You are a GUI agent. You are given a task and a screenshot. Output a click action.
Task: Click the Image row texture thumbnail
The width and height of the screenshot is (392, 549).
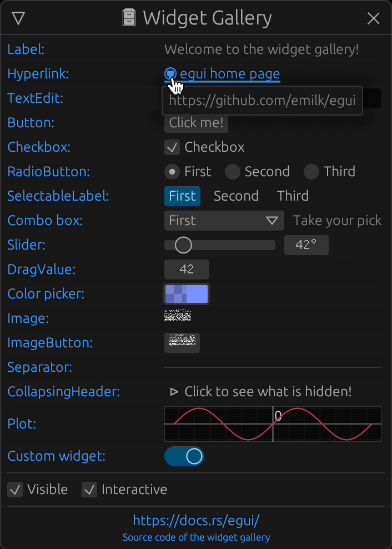click(178, 316)
